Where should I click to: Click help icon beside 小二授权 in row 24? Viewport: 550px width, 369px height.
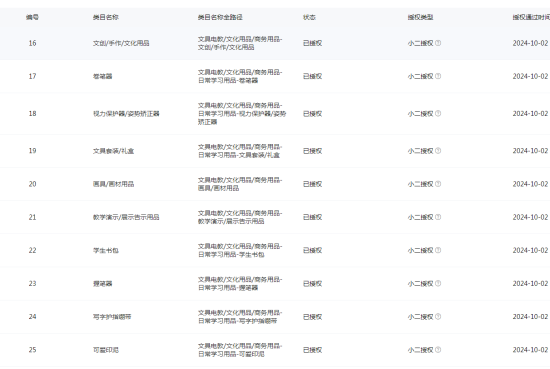pyautogui.click(x=438, y=317)
